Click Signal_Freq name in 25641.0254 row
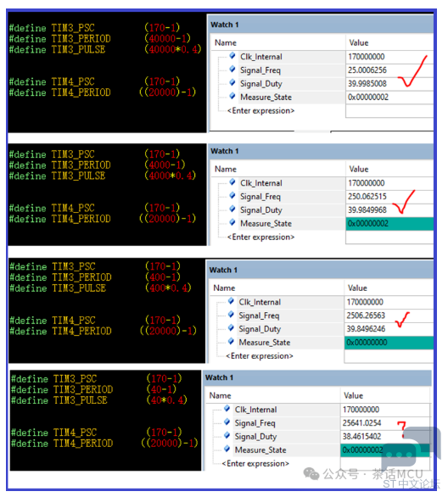The height and width of the screenshot is (497, 448). click(255, 423)
